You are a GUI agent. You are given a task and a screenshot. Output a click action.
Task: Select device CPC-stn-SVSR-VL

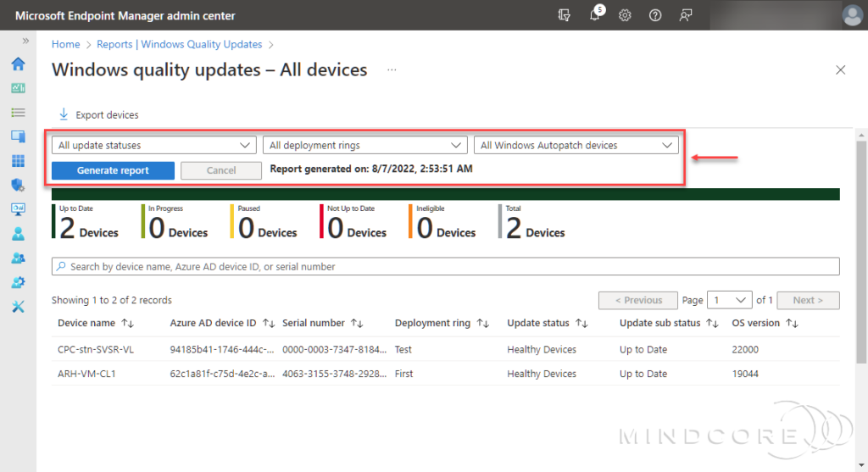pos(96,349)
